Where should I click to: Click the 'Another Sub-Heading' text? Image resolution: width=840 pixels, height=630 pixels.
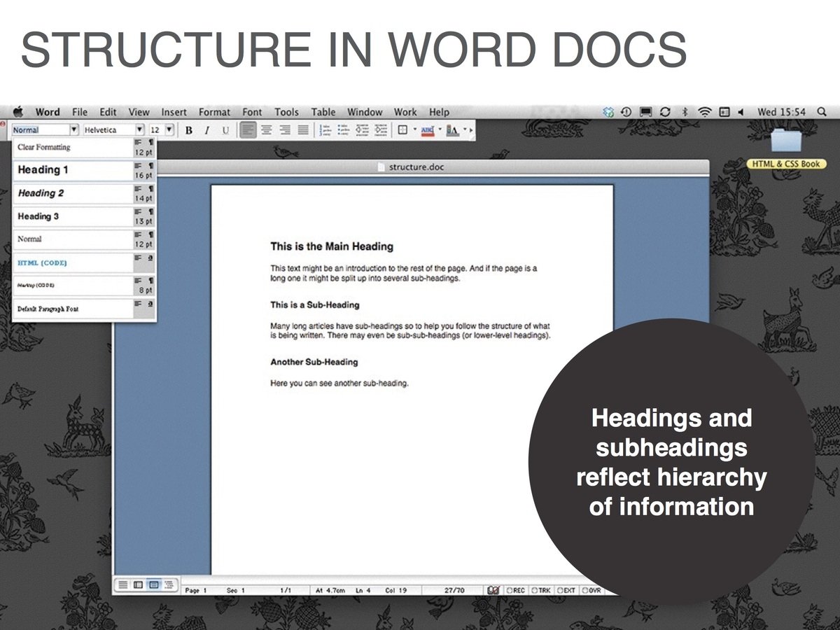click(x=314, y=362)
